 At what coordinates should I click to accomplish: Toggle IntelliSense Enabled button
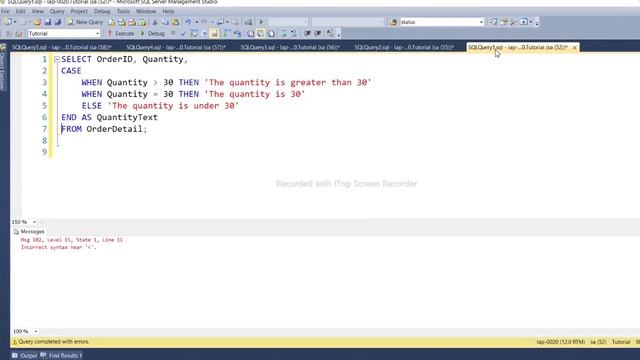point(214,33)
